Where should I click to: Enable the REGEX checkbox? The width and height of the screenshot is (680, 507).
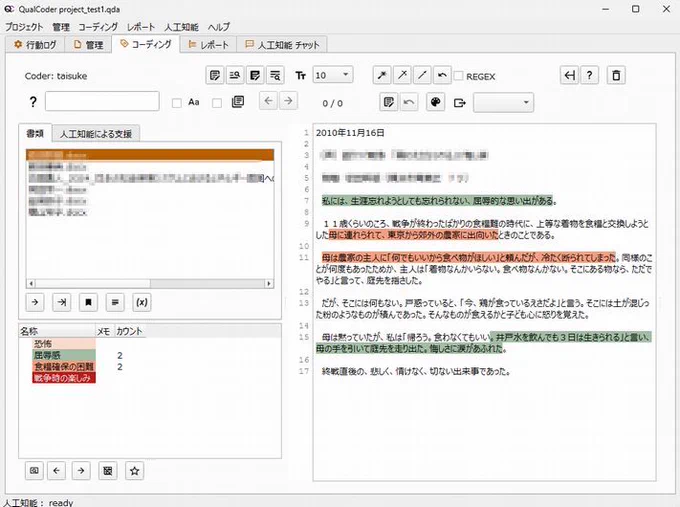pyautogui.click(x=458, y=76)
